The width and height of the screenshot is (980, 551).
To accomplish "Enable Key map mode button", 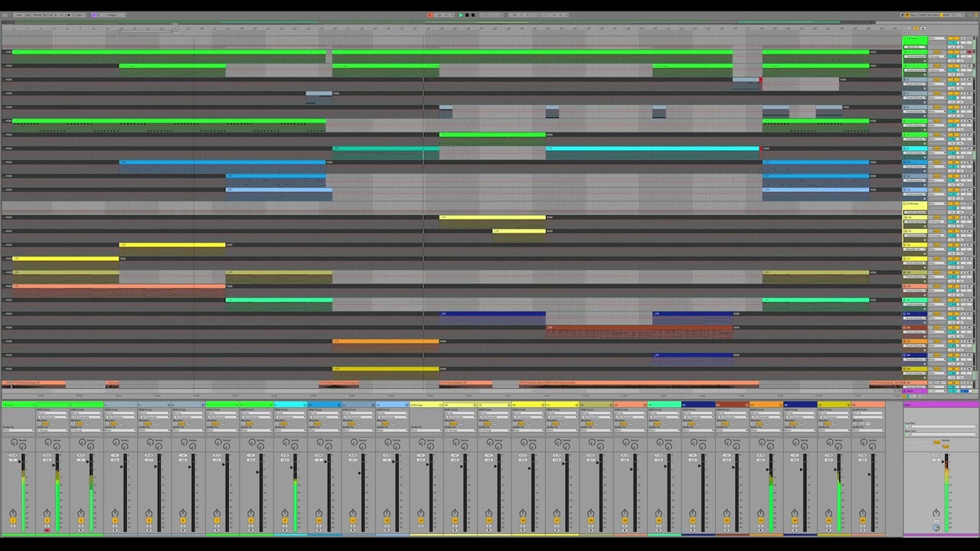I will pyautogui.click(x=913, y=15).
